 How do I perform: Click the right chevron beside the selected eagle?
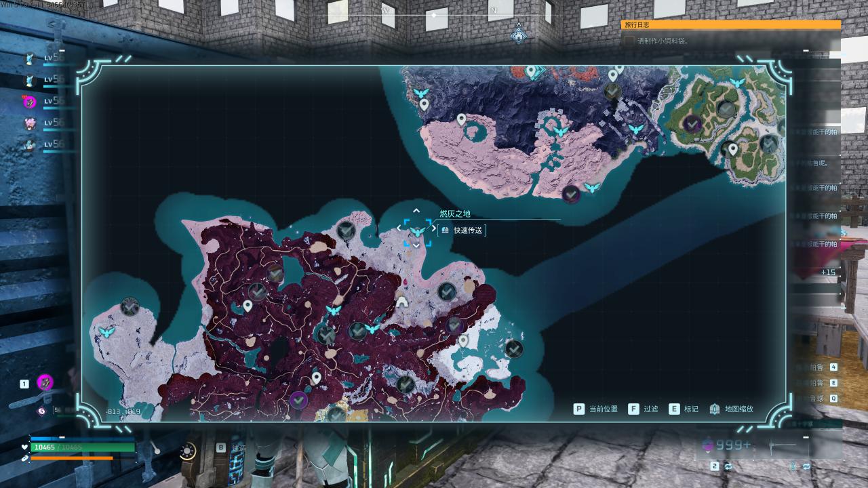pyautogui.click(x=435, y=228)
